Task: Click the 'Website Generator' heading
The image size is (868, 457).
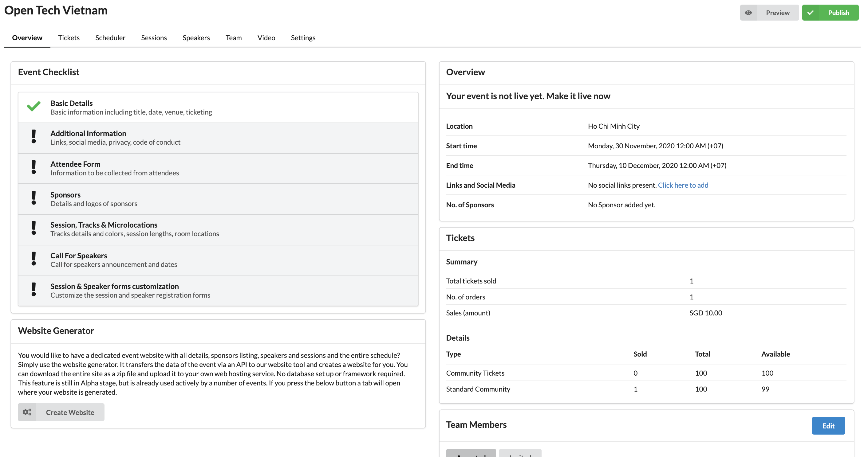Action: [x=56, y=330]
